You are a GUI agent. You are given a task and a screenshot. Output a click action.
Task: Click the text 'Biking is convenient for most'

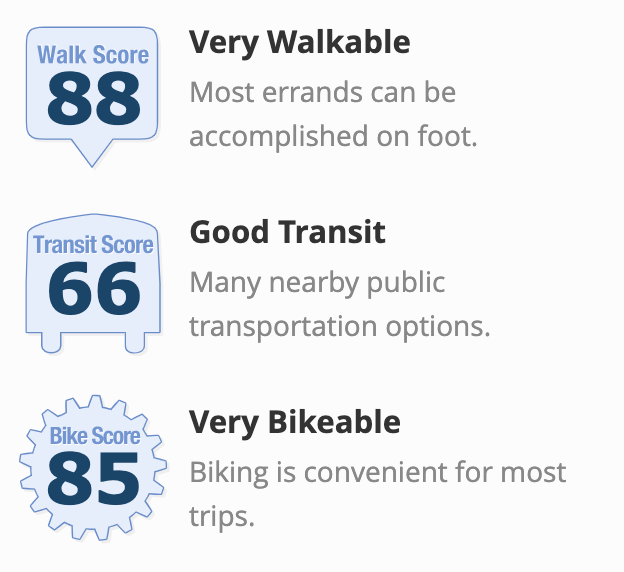tap(378, 473)
